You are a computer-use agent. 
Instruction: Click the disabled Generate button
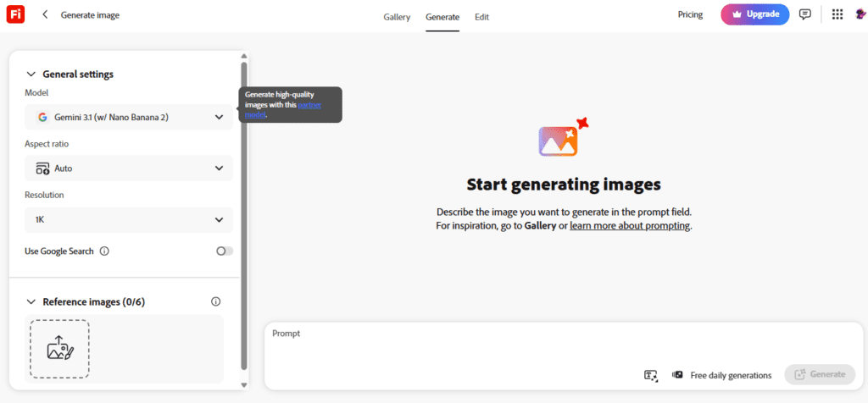pyautogui.click(x=820, y=374)
